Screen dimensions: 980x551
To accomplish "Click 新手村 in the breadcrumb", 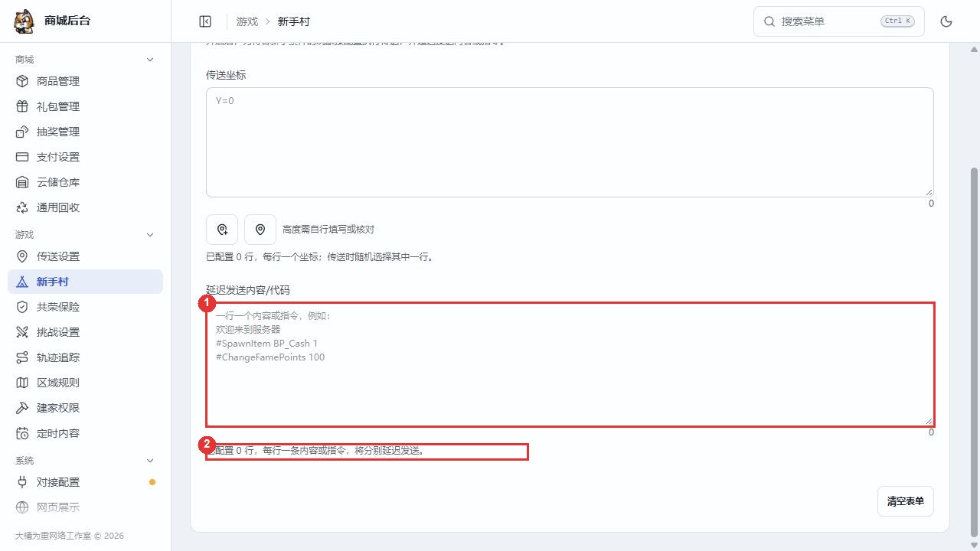I will pos(294,22).
